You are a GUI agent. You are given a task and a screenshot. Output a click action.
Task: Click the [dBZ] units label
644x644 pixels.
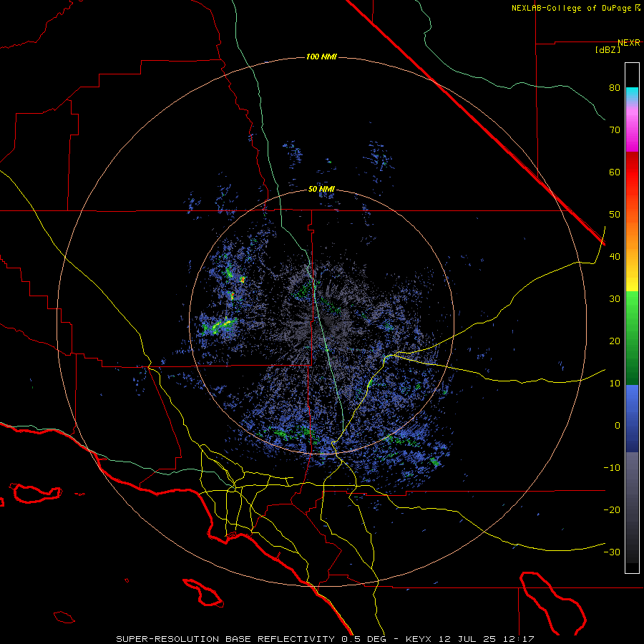tap(608, 50)
